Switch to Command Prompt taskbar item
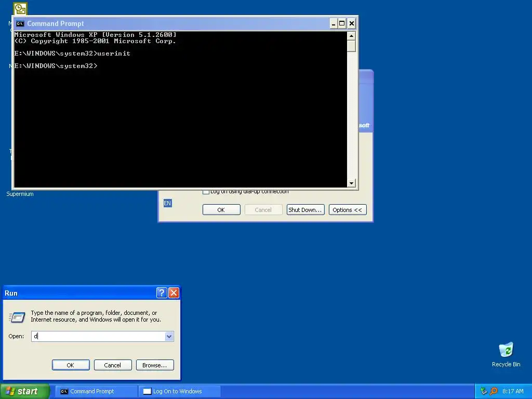532x399 pixels. click(96, 392)
